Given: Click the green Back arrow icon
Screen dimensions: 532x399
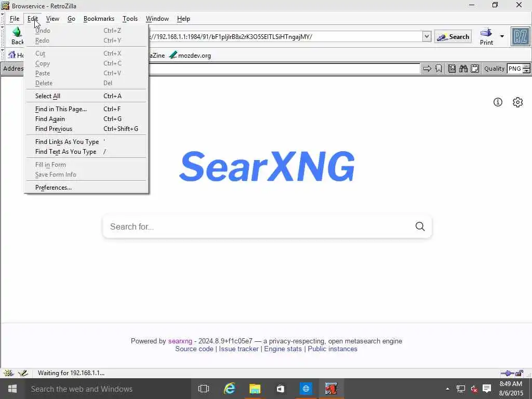Looking at the screenshot, I should (17, 32).
